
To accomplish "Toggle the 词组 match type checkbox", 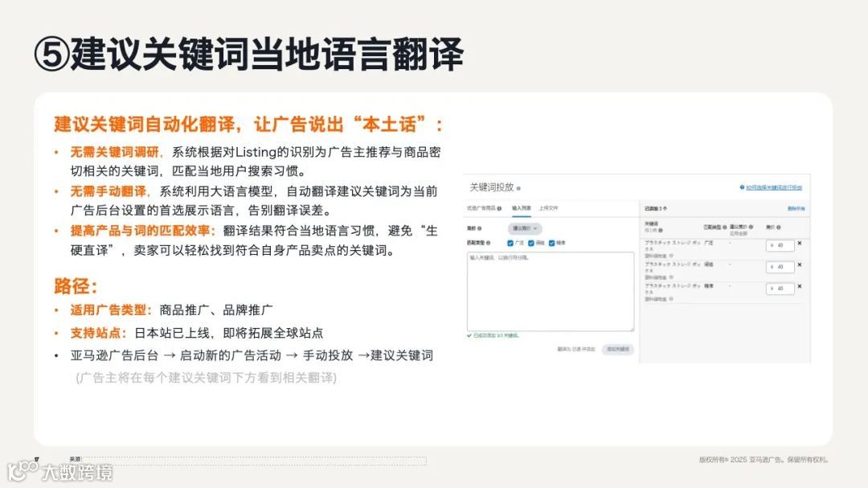I will (x=531, y=243).
